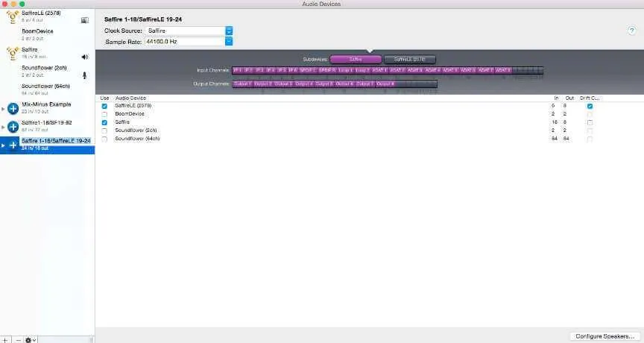This screenshot has height=343, width=644.
Task: Toggle Use checkbox for BoomDevice
Action: click(104, 114)
